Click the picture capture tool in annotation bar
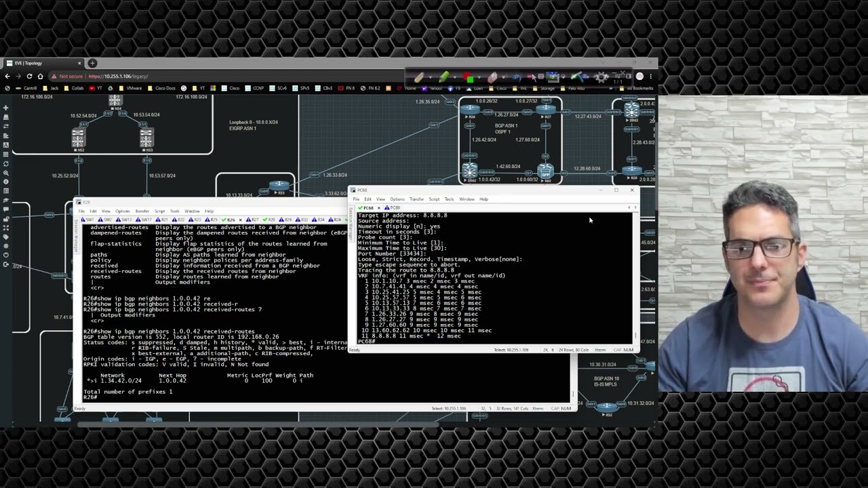This screenshot has width=868, height=488. [x=553, y=77]
